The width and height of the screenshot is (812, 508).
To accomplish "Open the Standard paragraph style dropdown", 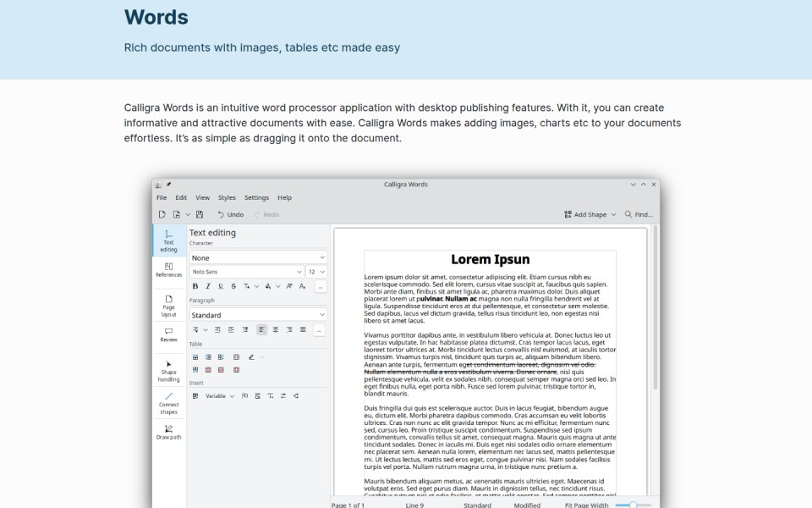I will pos(258,315).
